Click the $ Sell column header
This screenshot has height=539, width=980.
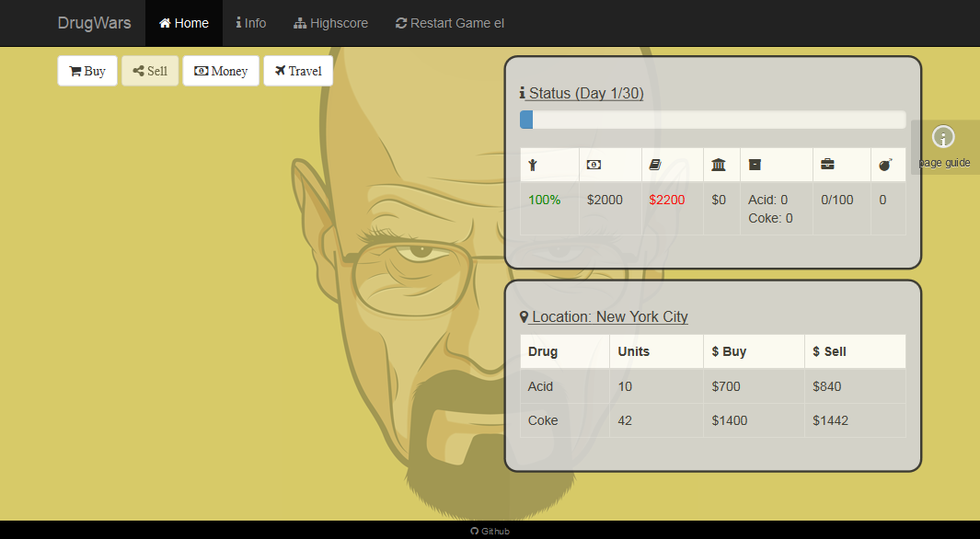(855, 351)
